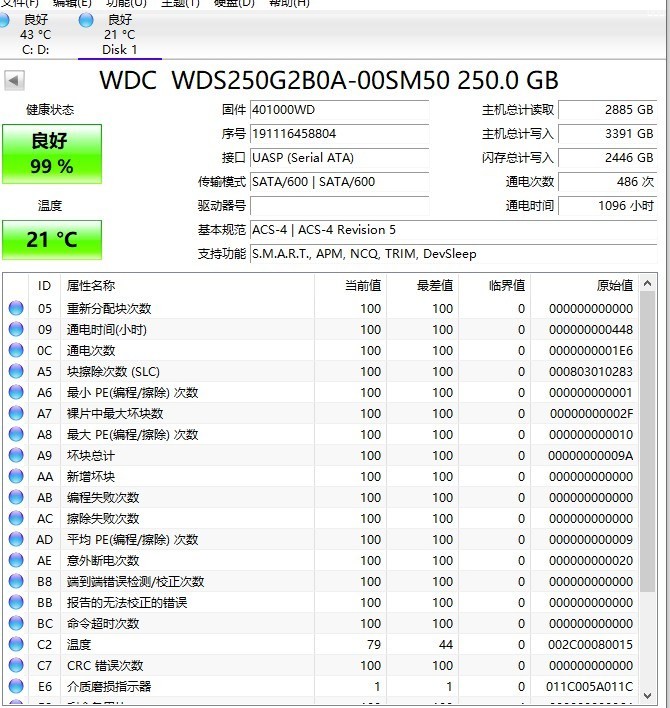Image resolution: width=670 pixels, height=708 pixels.
Task: Click the status orb for BC 命令超时次数
Action: click(16, 623)
